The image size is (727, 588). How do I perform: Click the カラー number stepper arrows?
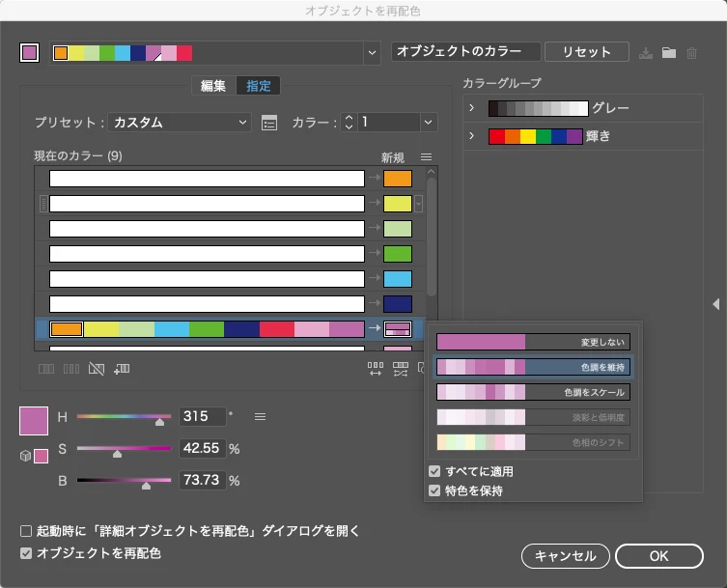coord(349,123)
